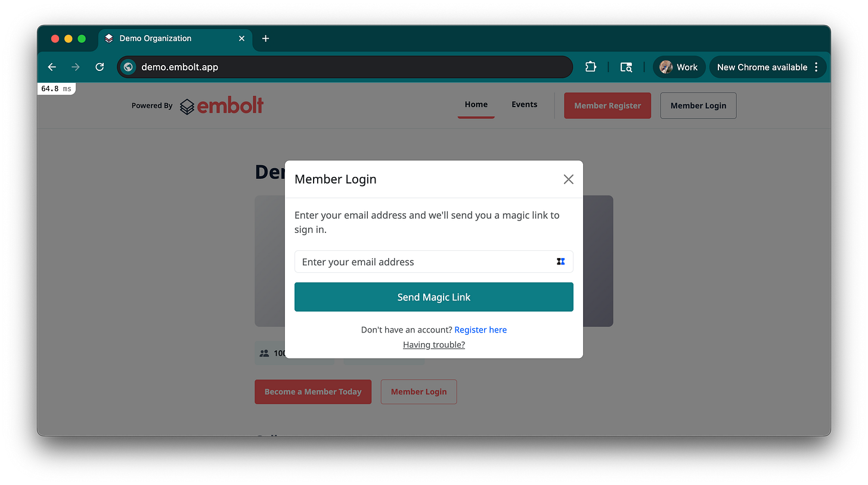Open Chrome three-dot menu
868x485 pixels.
point(816,67)
